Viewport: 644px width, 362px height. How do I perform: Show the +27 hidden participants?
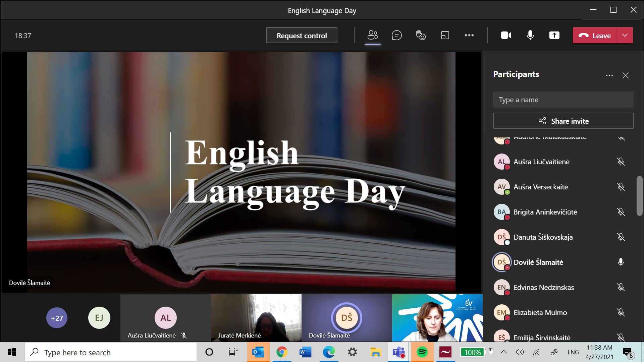[57, 318]
